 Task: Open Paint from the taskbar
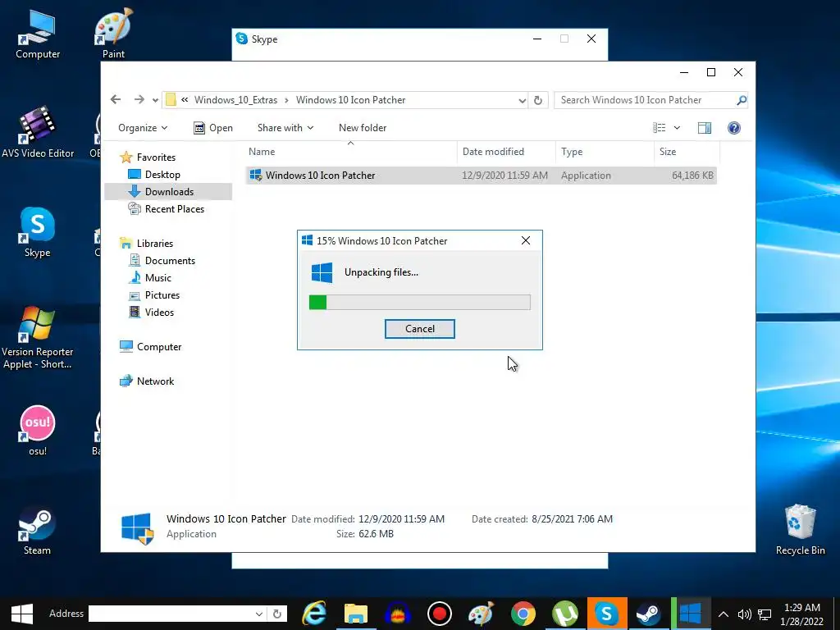coord(481,614)
